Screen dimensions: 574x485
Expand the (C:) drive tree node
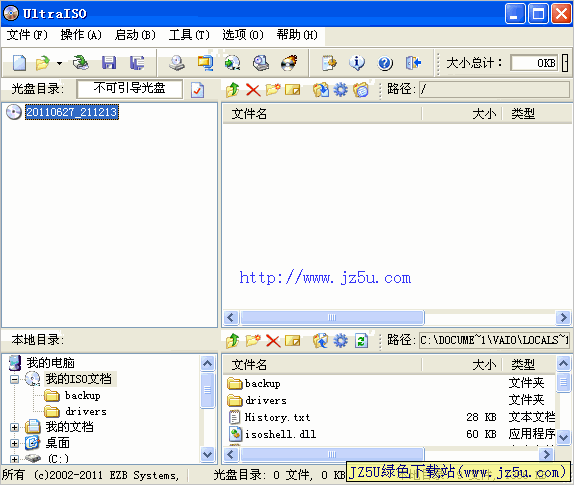point(14,459)
